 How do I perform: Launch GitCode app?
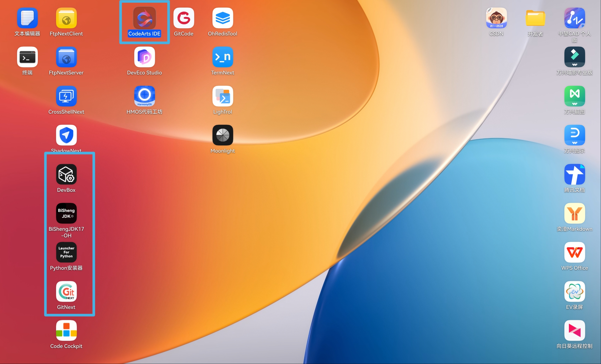click(183, 18)
